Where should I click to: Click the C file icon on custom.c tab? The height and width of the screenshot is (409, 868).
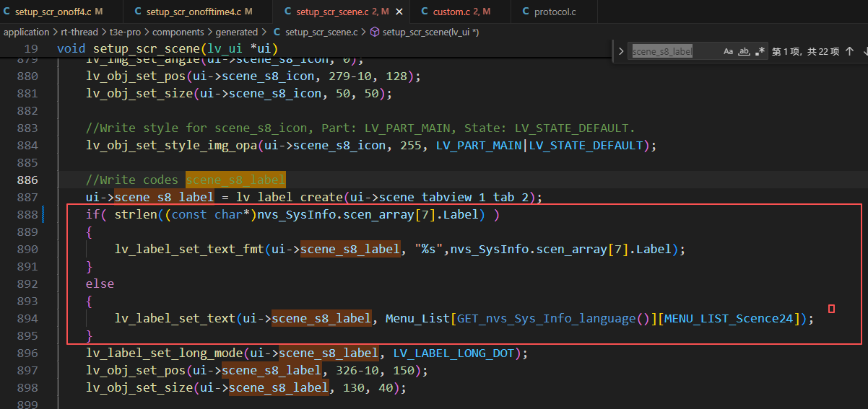[x=424, y=12]
